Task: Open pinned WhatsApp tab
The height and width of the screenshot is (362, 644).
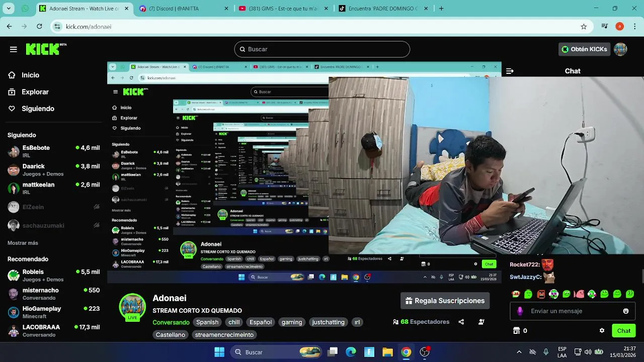Action: pos(25,9)
